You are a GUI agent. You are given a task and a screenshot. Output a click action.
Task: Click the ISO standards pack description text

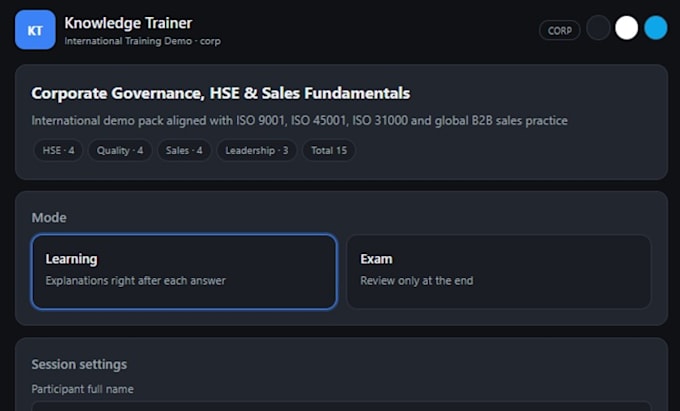tap(299, 121)
